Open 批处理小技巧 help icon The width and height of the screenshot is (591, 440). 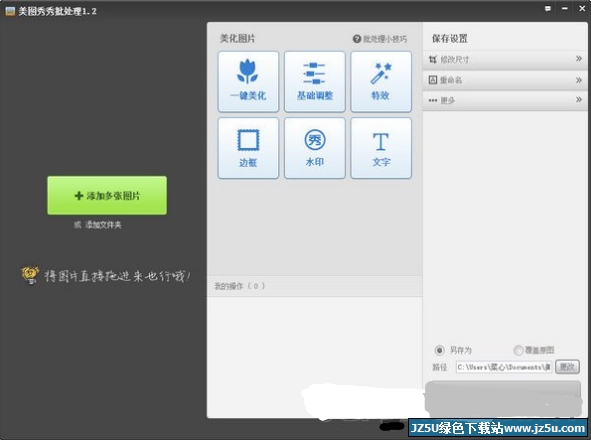pos(357,39)
